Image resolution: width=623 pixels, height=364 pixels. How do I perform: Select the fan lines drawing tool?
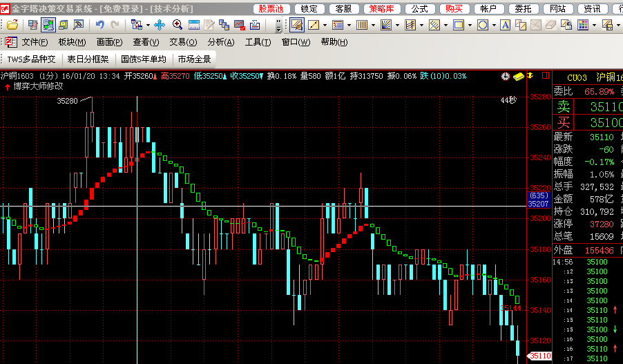coord(386,25)
